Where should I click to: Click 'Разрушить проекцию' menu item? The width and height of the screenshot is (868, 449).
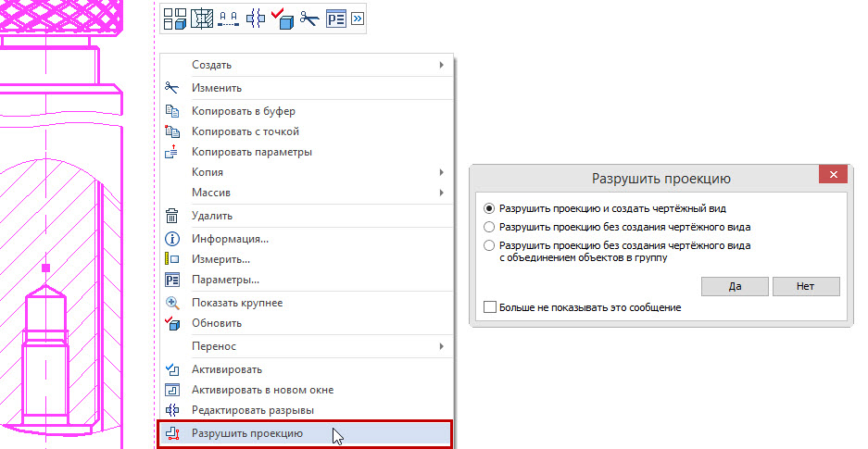click(x=246, y=433)
